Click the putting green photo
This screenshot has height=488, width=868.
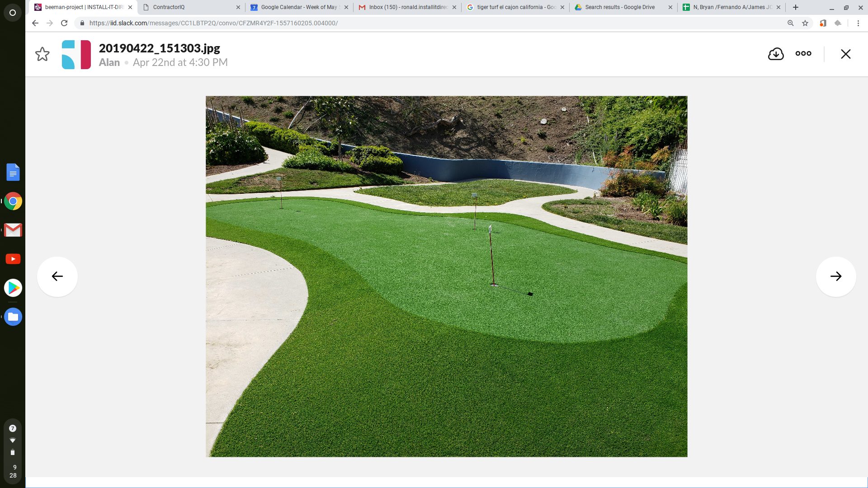[446, 276]
